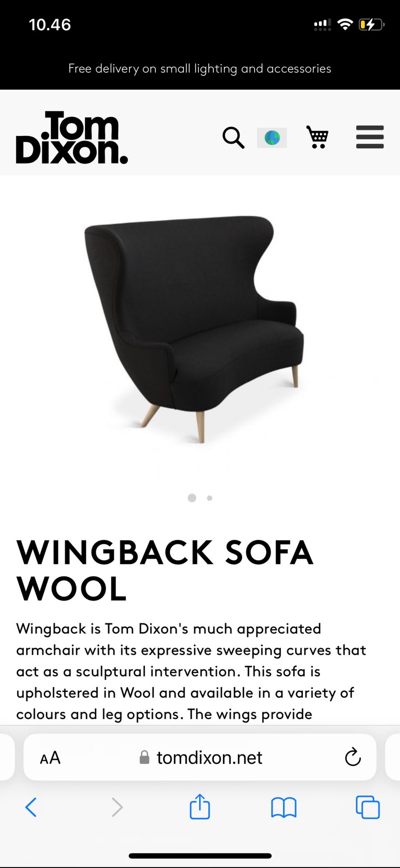This screenshot has height=868, width=400.
Task: Select the first carousel dot indicator
Action: [x=192, y=498]
